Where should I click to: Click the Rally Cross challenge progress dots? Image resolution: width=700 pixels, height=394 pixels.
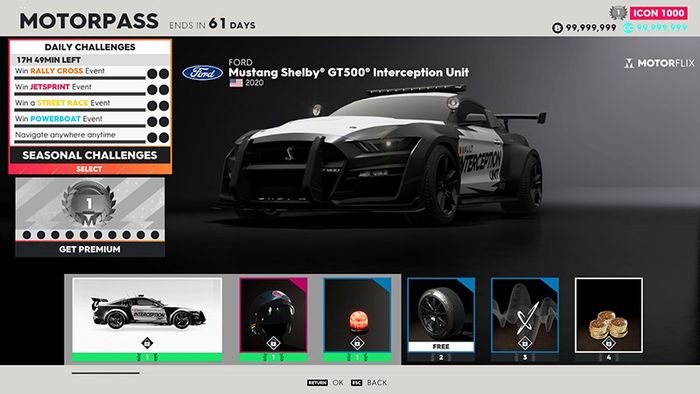pyautogui.click(x=158, y=74)
